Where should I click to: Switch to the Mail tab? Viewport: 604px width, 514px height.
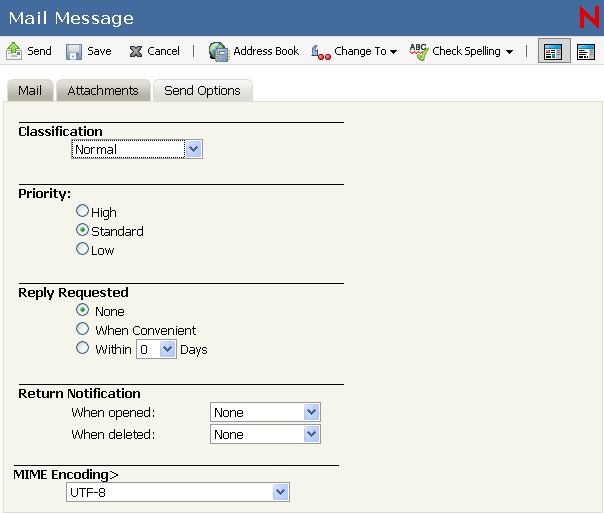[30, 91]
